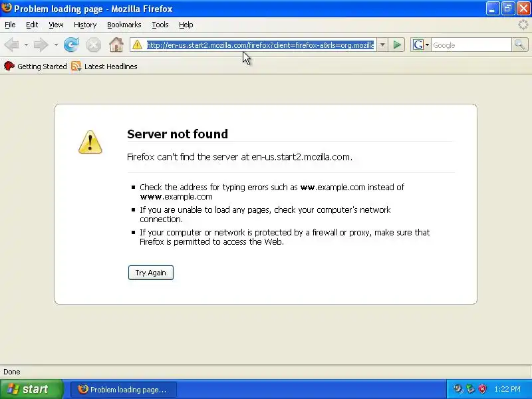The height and width of the screenshot is (399, 532).
Task: Open the History menu
Action: pyautogui.click(x=85, y=25)
